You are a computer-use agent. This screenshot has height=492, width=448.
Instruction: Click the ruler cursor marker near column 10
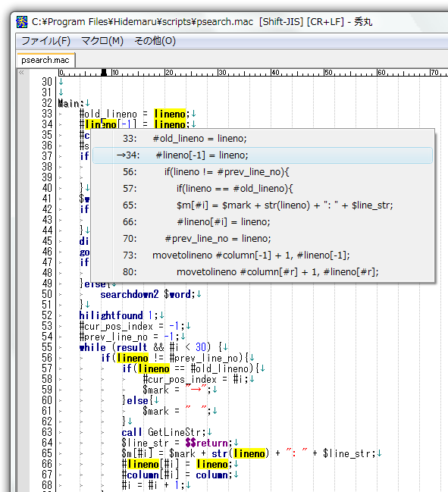click(104, 73)
